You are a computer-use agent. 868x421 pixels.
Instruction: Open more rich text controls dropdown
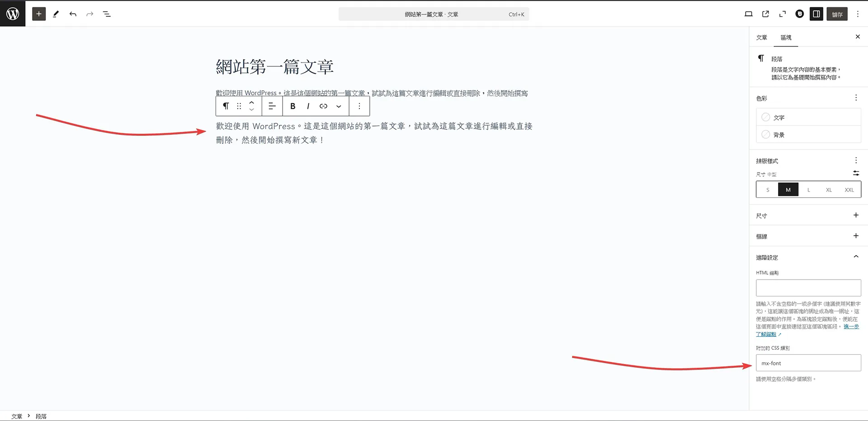(339, 106)
